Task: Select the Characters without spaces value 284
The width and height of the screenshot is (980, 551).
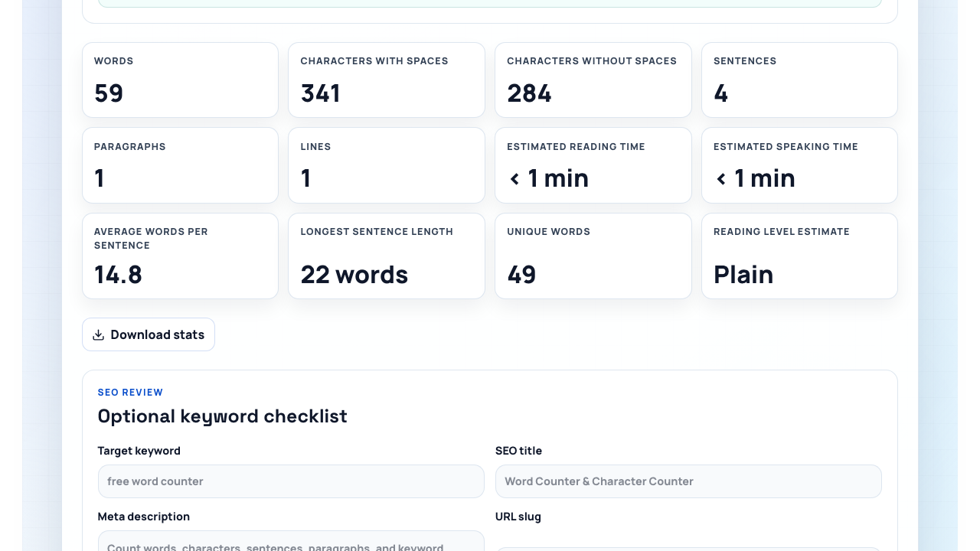Action: (529, 93)
